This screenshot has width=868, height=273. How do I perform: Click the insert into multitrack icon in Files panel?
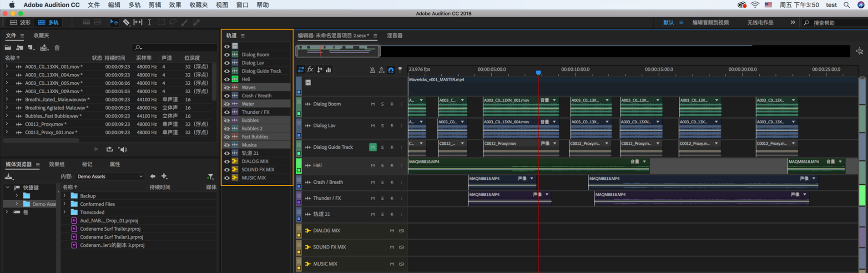[x=44, y=48]
